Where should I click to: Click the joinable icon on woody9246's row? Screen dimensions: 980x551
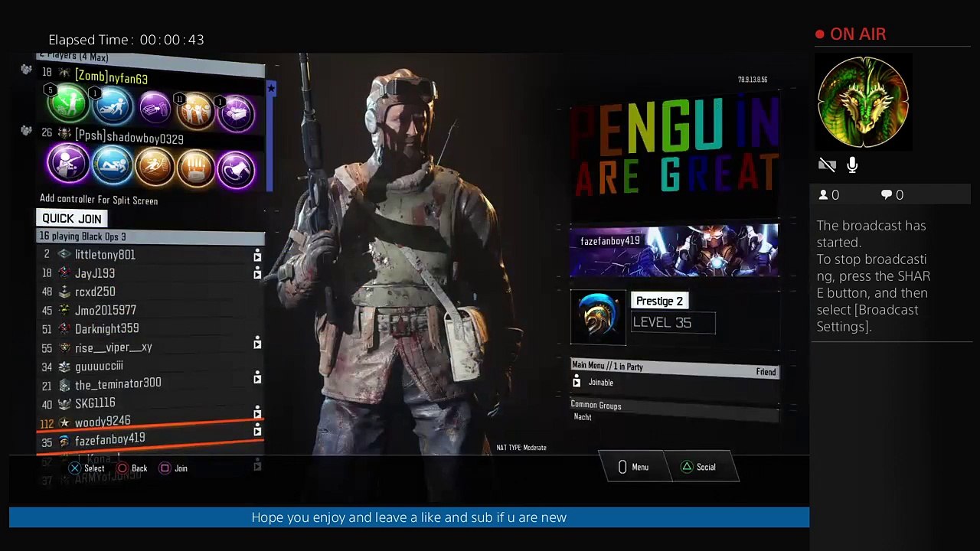(x=257, y=413)
